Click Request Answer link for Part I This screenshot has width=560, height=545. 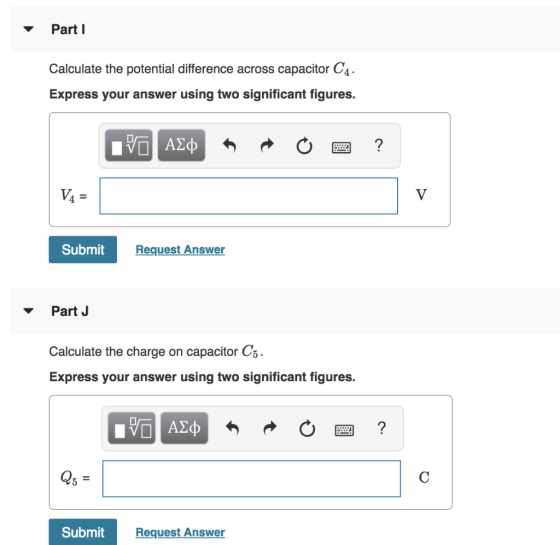pos(180,249)
